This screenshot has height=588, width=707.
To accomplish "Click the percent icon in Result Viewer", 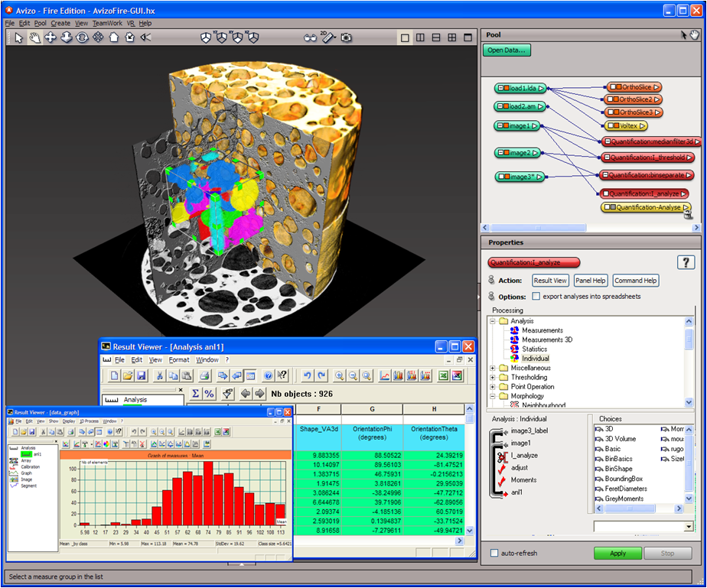I will [209, 394].
